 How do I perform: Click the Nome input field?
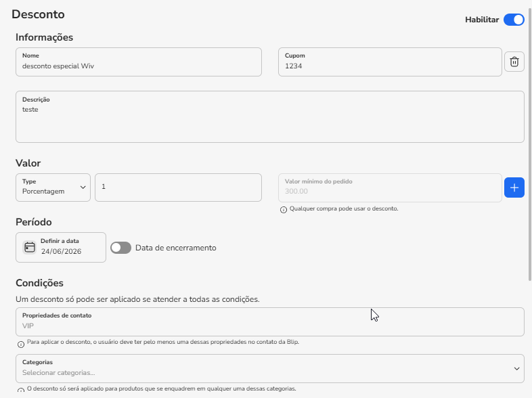point(139,62)
